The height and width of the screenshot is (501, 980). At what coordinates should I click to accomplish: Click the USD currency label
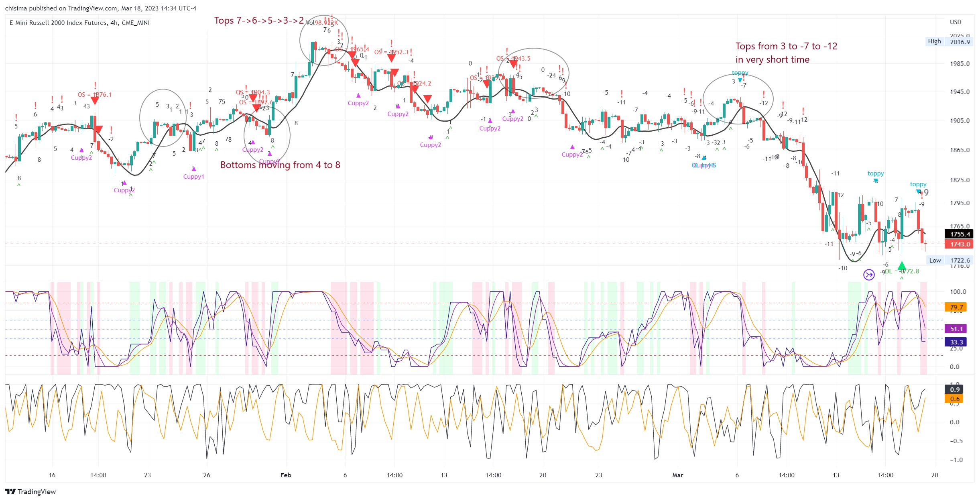956,22
